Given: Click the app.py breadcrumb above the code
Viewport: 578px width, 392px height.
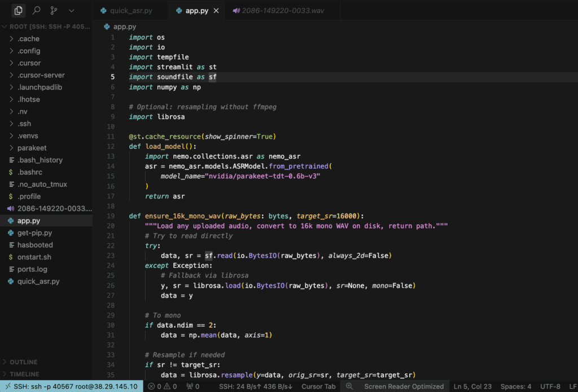Looking at the screenshot, I should point(120,27).
